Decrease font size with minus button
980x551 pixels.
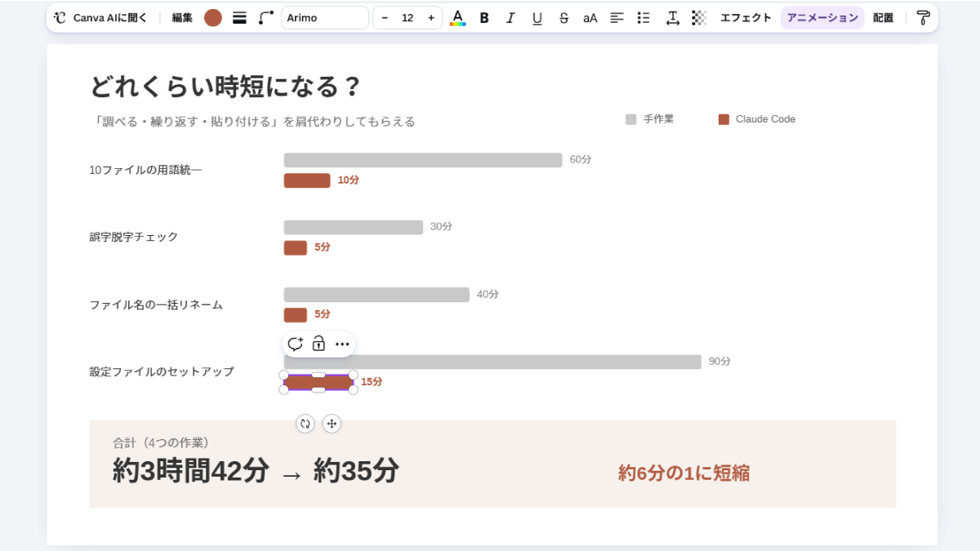pyautogui.click(x=385, y=18)
